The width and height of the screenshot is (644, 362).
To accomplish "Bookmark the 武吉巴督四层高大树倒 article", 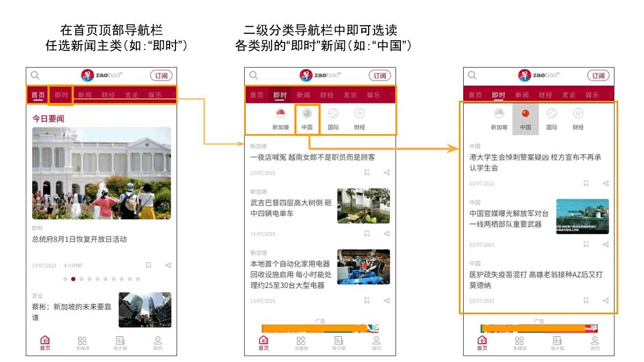I will (367, 234).
